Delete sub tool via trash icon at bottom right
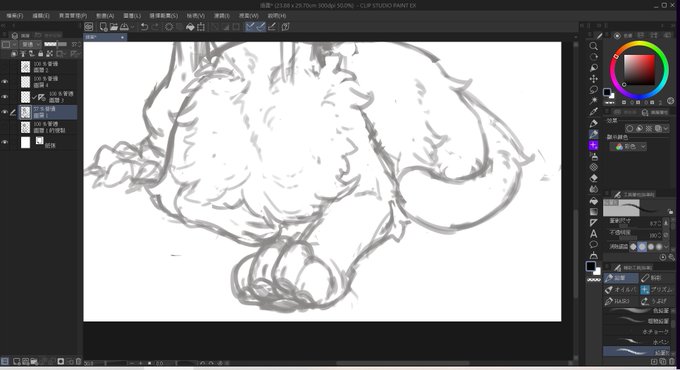680x370 pixels. coord(672,361)
